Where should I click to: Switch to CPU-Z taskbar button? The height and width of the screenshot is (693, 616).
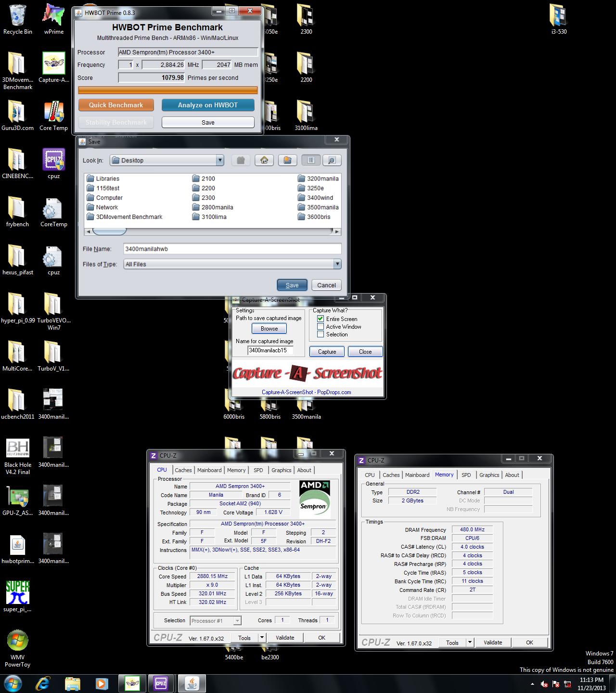point(161,683)
